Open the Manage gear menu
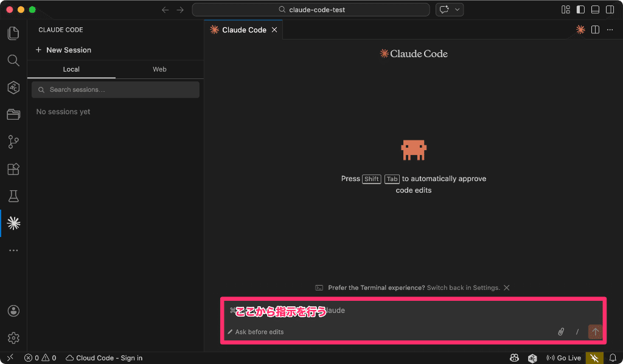623x364 pixels. pyautogui.click(x=13, y=338)
